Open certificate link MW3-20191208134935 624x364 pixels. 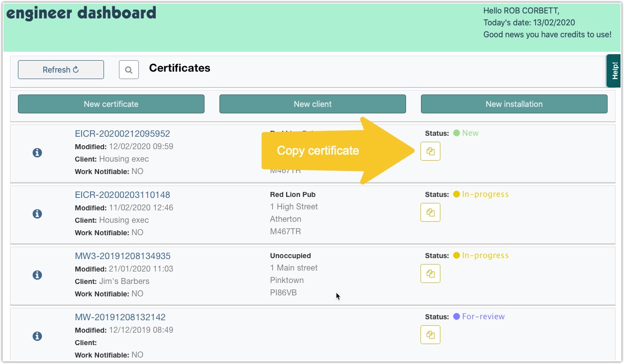tap(122, 256)
